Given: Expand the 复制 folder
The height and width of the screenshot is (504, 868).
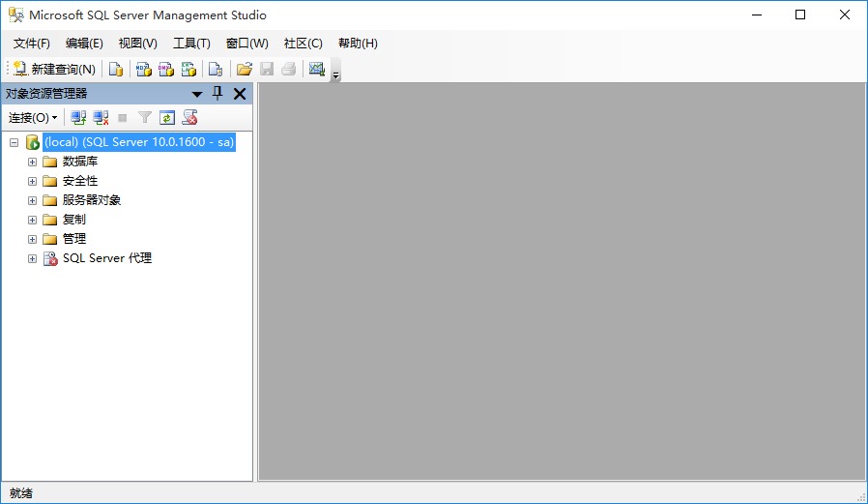Looking at the screenshot, I should [32, 220].
